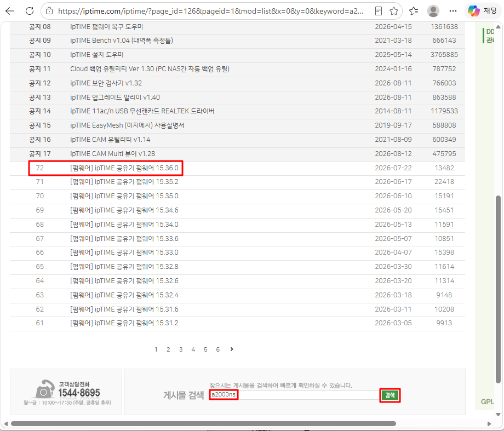Open the reader view icon in address bar
The height and width of the screenshot is (431, 504).
pyautogui.click(x=379, y=12)
